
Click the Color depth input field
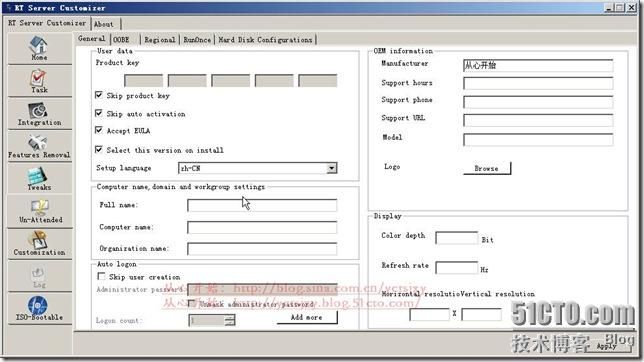point(456,238)
